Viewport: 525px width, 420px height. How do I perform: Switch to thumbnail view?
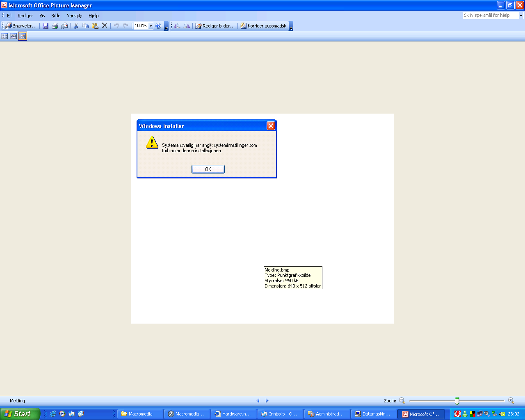coord(5,36)
